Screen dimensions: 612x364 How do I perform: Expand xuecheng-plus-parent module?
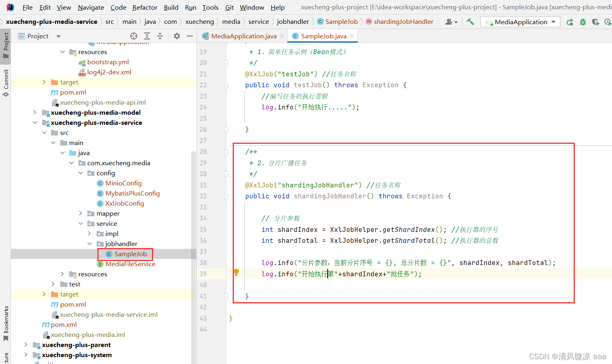(x=26, y=345)
